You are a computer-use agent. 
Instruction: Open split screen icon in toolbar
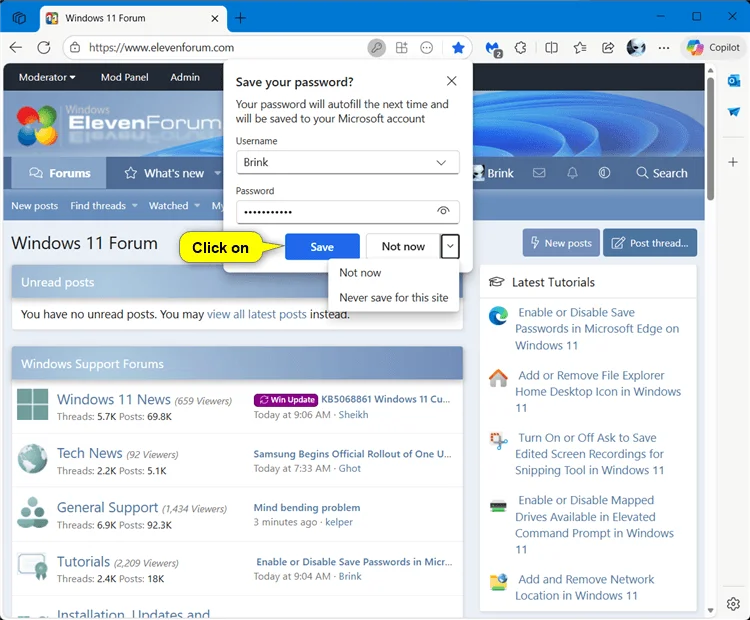551,47
